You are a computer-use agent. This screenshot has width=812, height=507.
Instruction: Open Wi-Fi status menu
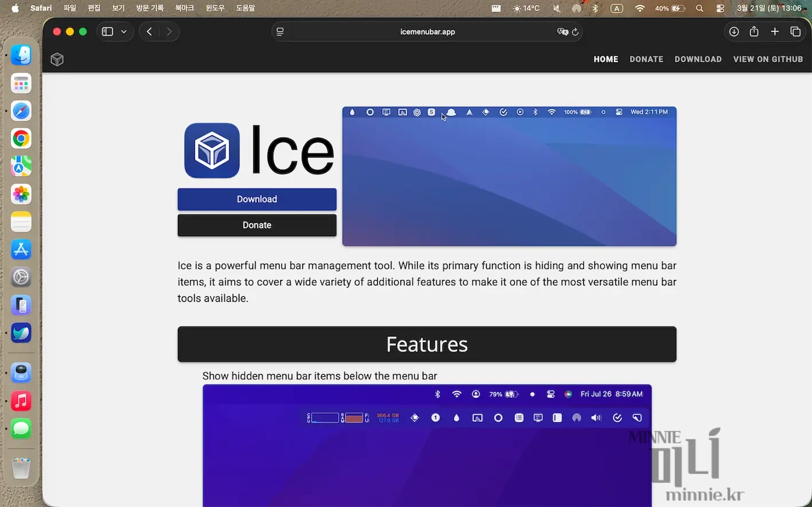640,8
